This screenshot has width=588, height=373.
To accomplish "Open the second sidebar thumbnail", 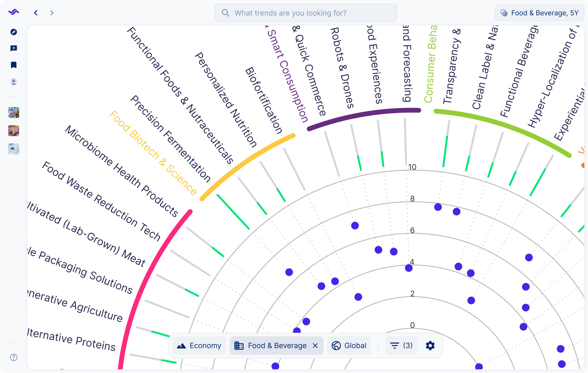I will 14,131.
